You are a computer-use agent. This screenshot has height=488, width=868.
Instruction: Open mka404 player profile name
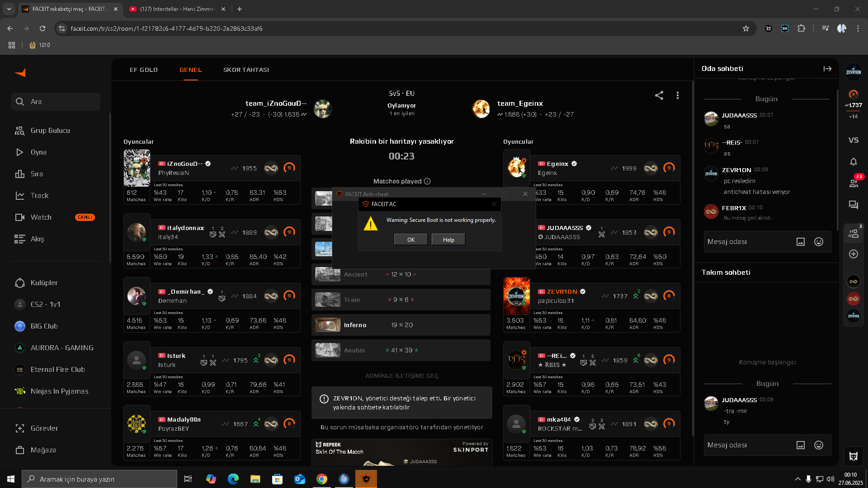[559, 419]
